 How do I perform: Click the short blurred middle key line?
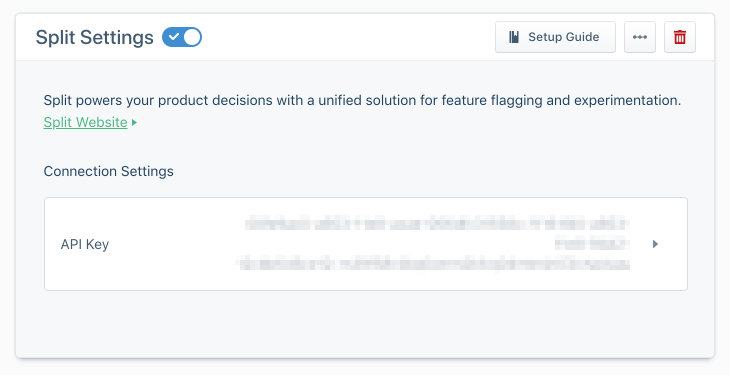[592, 244]
